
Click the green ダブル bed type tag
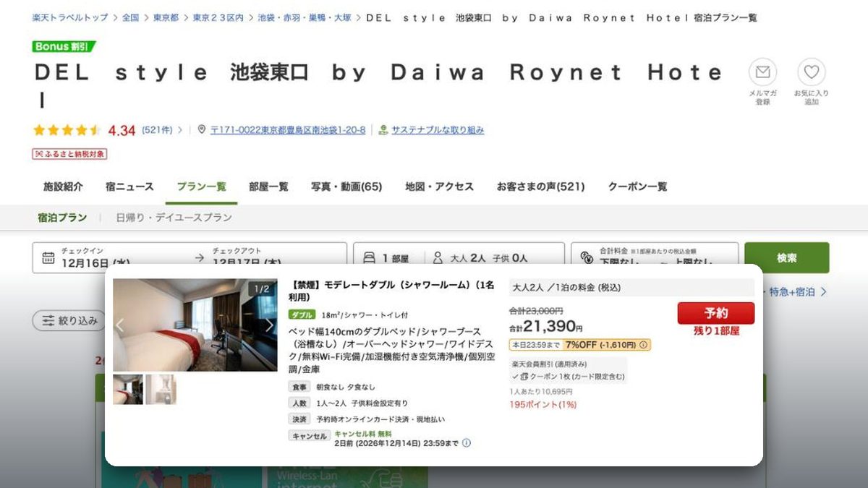coord(302,315)
